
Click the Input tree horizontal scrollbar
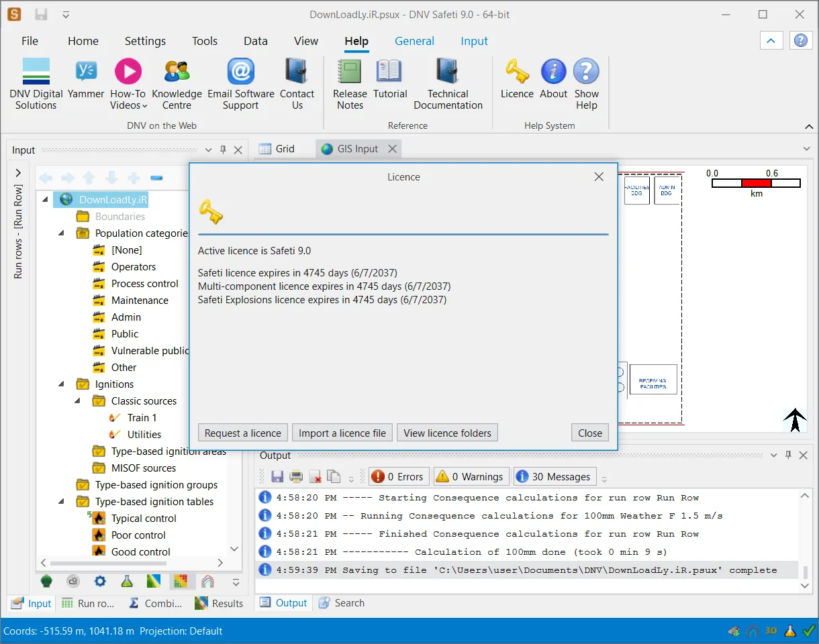132,563
